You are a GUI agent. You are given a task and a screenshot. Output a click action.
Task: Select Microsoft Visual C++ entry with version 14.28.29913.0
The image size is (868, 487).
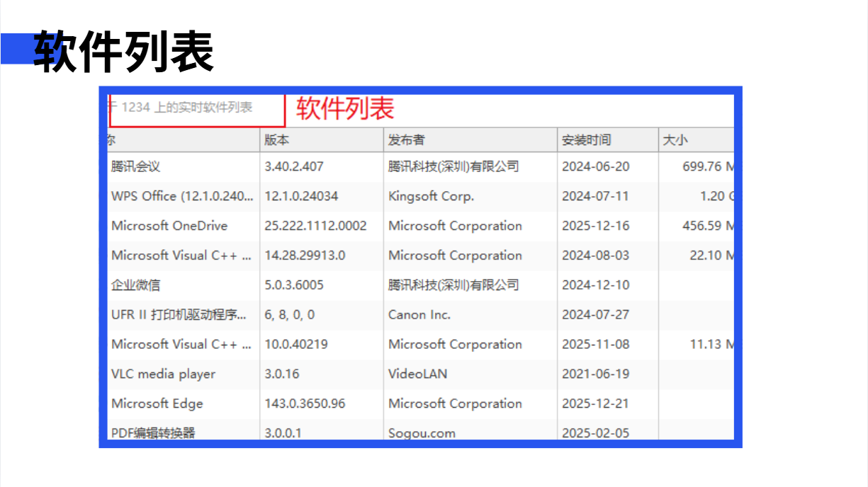[x=181, y=256]
